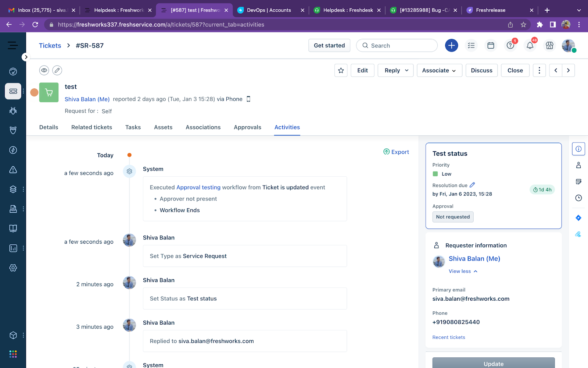The image size is (588, 368).
Task: Open the hamburger navigation menu
Action: click(x=13, y=45)
